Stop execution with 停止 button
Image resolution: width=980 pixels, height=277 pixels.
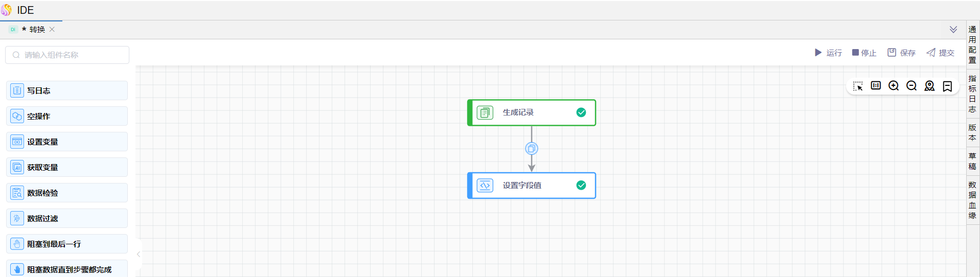(x=864, y=53)
